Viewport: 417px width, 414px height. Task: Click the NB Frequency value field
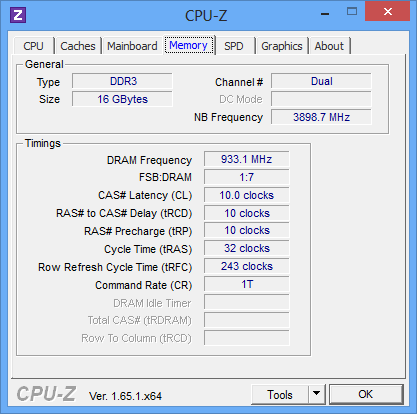(321, 117)
